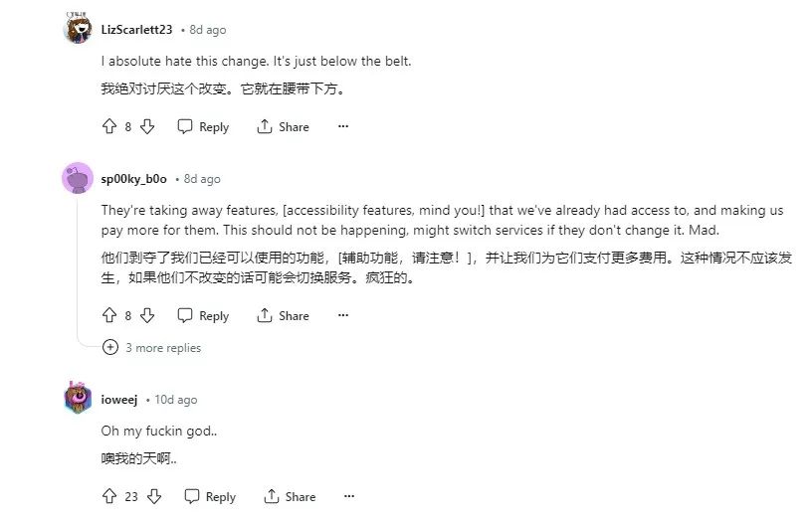Viewport: 812px width, 523px height.
Task: Upvote sp00ky_b0o's comment
Action: tap(109, 315)
